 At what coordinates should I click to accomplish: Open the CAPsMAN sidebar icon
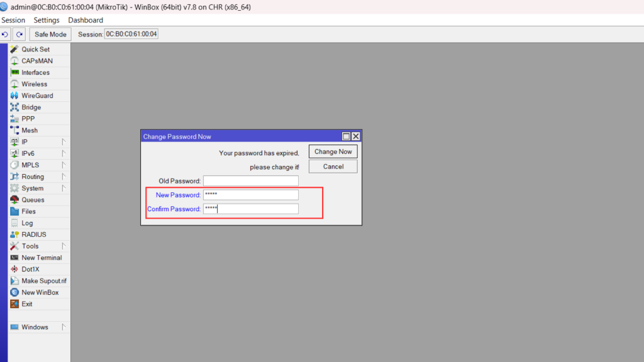pos(14,61)
